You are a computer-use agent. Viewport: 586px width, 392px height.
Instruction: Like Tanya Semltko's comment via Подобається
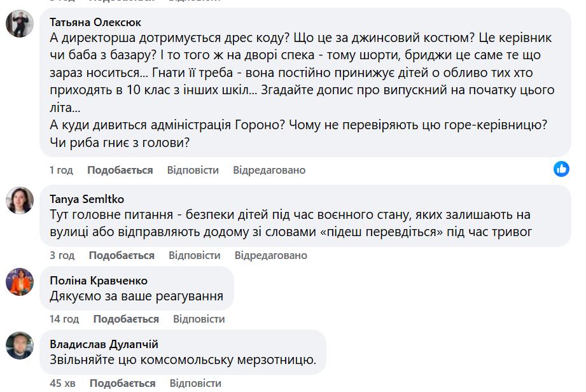click(122, 255)
